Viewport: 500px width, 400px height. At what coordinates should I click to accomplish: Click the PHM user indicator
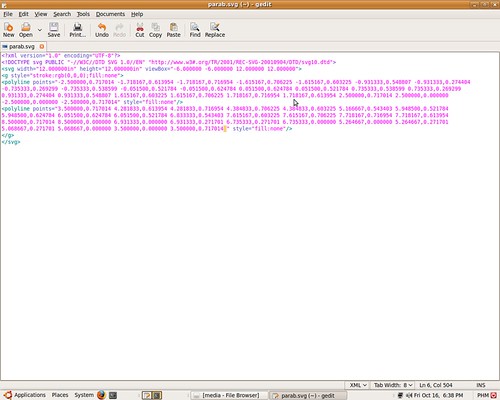click(x=483, y=395)
